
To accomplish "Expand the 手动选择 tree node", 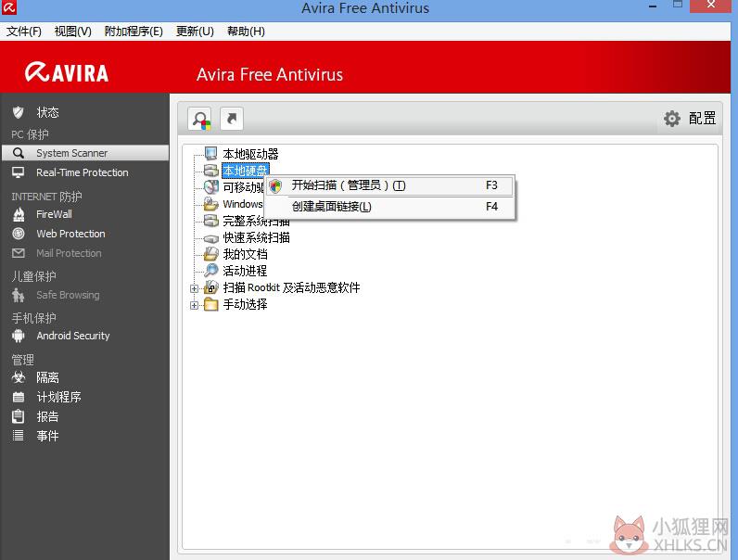I will tap(194, 305).
